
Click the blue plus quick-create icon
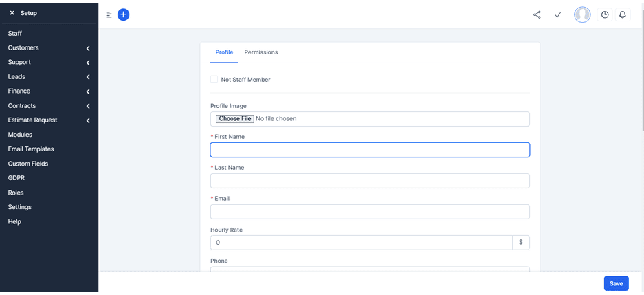(123, 14)
